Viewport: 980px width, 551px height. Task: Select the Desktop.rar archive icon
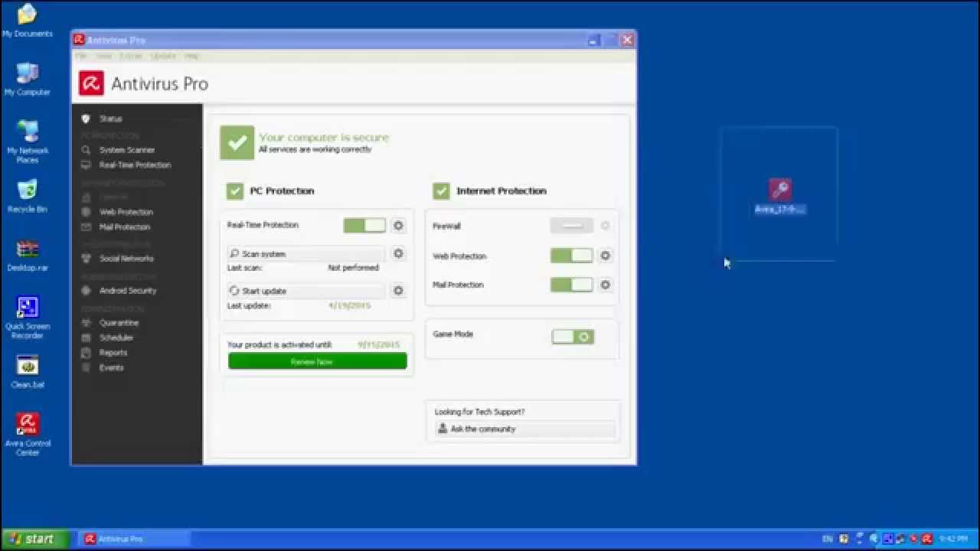pos(28,256)
